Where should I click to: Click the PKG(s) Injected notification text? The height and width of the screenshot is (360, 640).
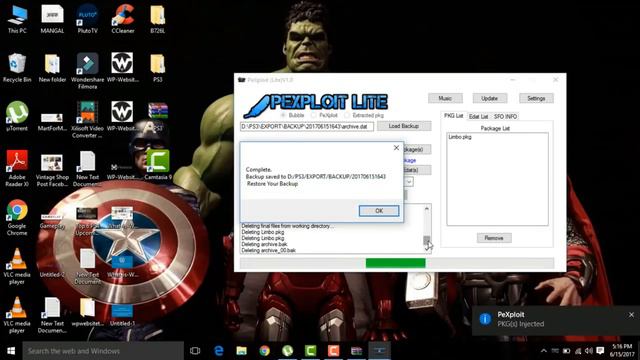point(520,324)
